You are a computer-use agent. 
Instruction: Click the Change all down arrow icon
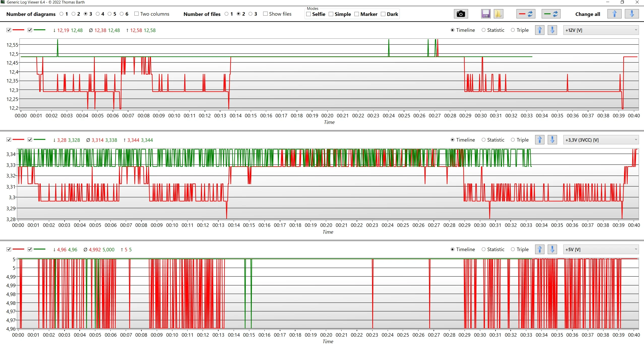[632, 14]
